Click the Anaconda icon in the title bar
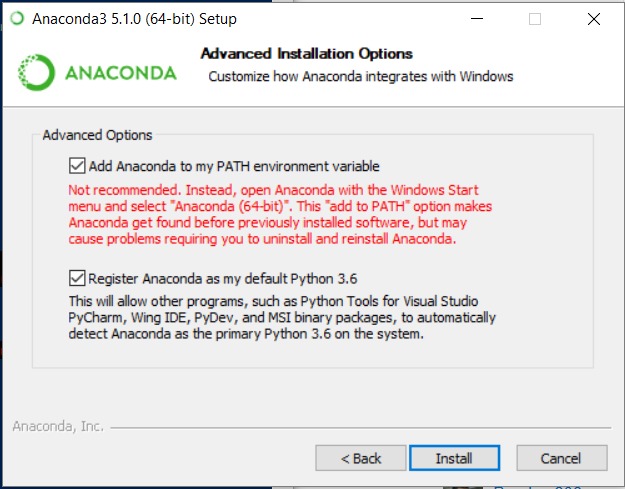Viewport: 625px width, 489px height. click(16, 18)
